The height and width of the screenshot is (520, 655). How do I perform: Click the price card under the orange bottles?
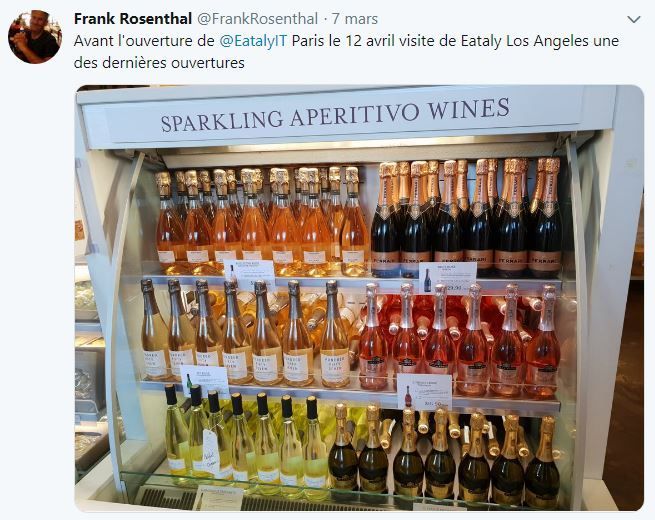tap(250, 274)
